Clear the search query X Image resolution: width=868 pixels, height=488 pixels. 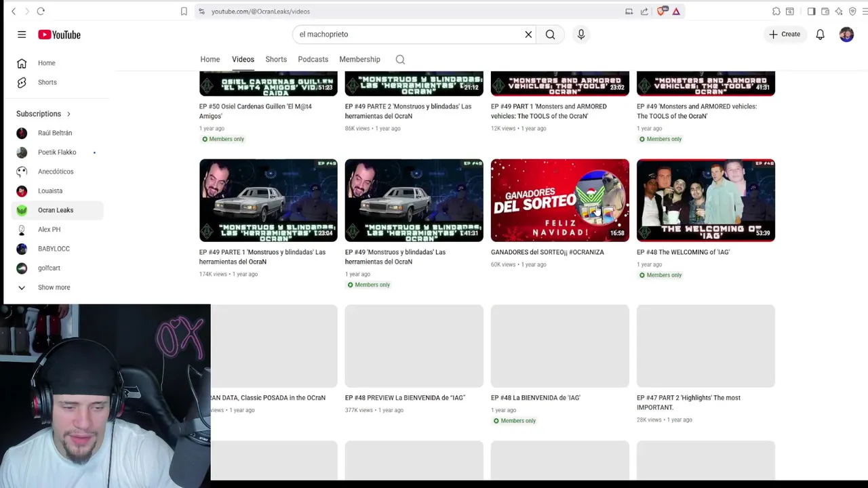528,35
